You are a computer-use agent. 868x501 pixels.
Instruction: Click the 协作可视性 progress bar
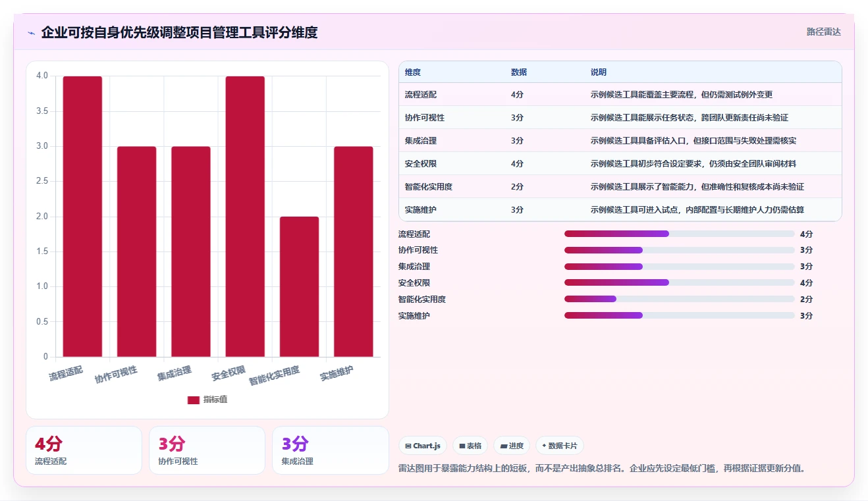(680, 250)
